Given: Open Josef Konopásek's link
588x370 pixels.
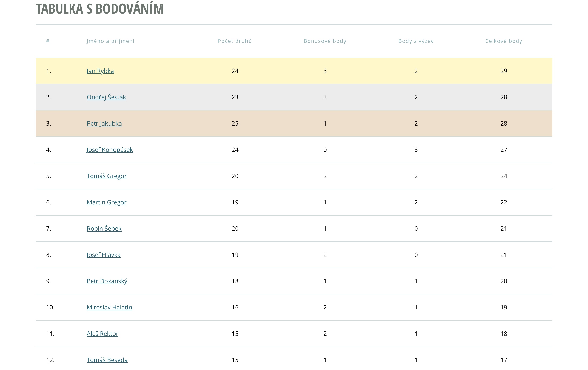Looking at the screenshot, I should (110, 150).
